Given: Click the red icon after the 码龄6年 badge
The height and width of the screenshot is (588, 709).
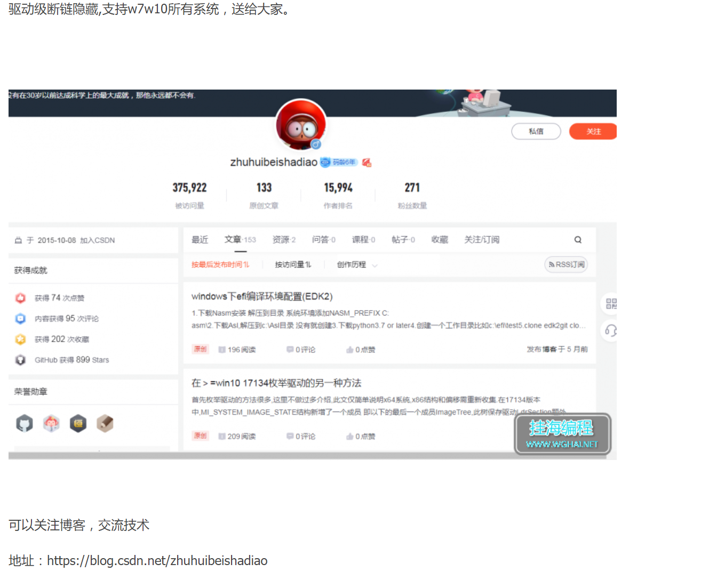Looking at the screenshot, I should click(367, 163).
